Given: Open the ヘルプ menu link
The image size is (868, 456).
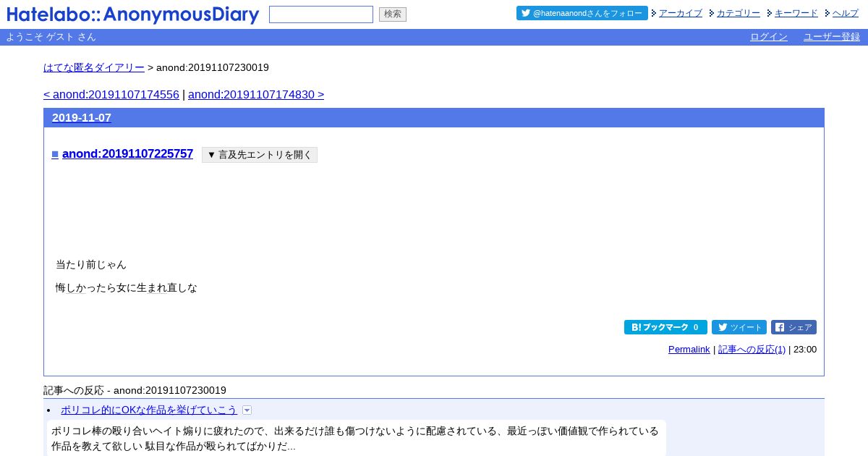Looking at the screenshot, I should coord(846,13).
